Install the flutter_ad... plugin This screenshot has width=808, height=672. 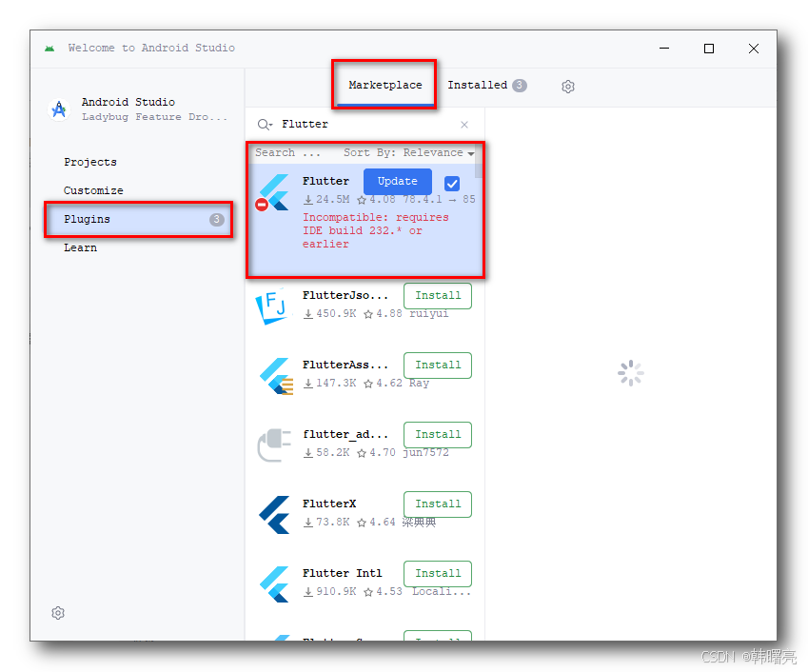pyautogui.click(x=438, y=434)
